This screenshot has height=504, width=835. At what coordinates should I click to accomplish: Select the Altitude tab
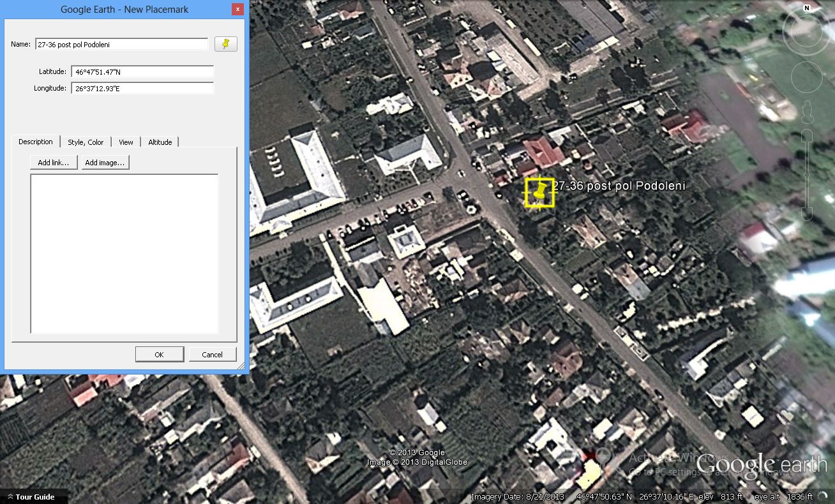point(160,142)
